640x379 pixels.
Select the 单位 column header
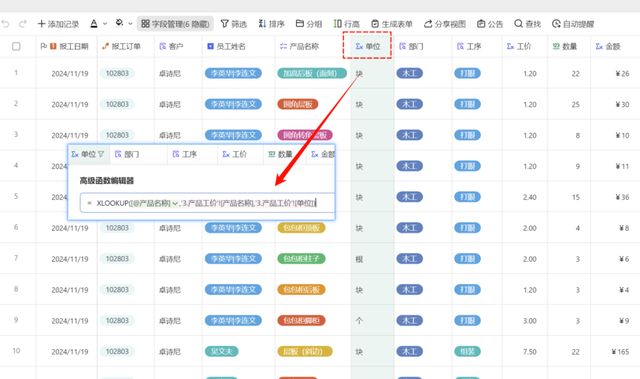tap(367, 47)
